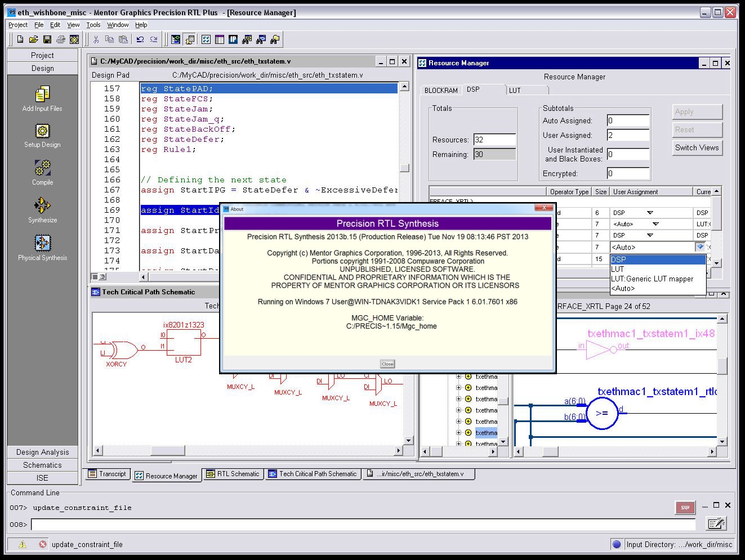Click the Switch Views button
This screenshot has width=745, height=560.
tap(697, 147)
